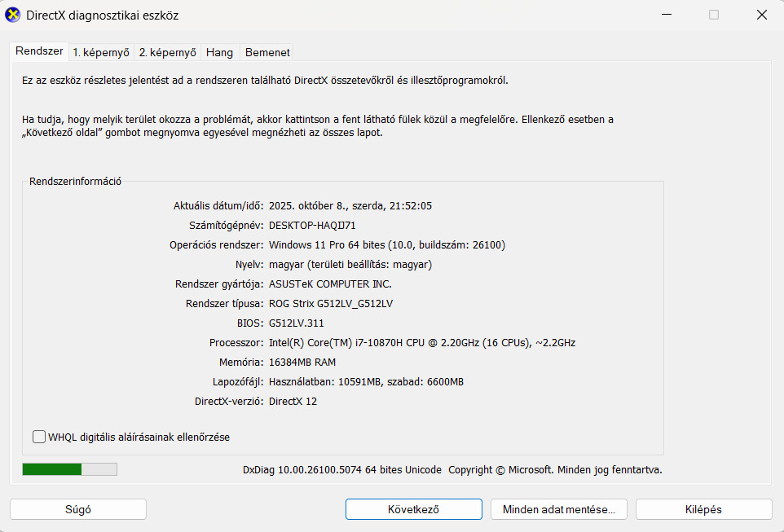Click the Rendszerinformáció group label
The width and height of the screenshot is (784, 532).
(x=76, y=182)
